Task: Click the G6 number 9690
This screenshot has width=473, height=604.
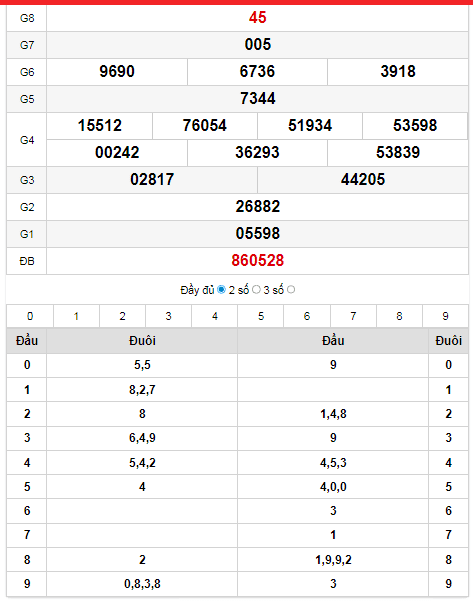Action: coord(117,72)
